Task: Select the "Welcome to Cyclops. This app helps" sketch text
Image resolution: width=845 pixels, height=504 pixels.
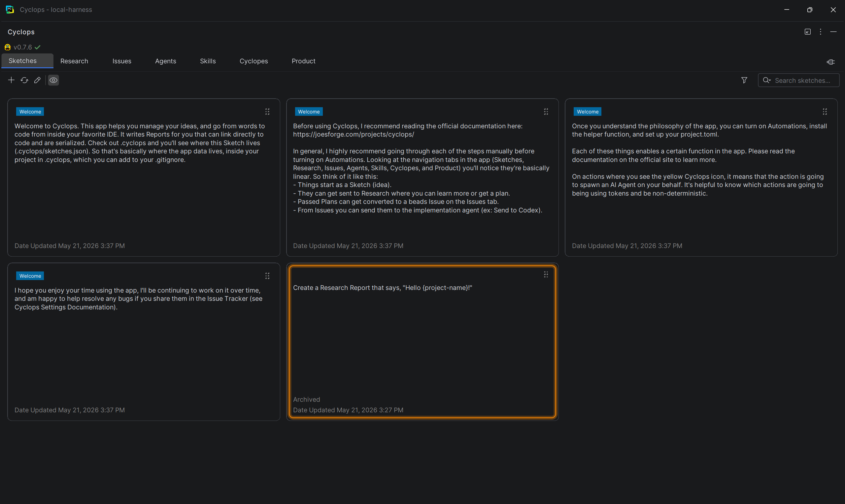Action: pos(140,143)
